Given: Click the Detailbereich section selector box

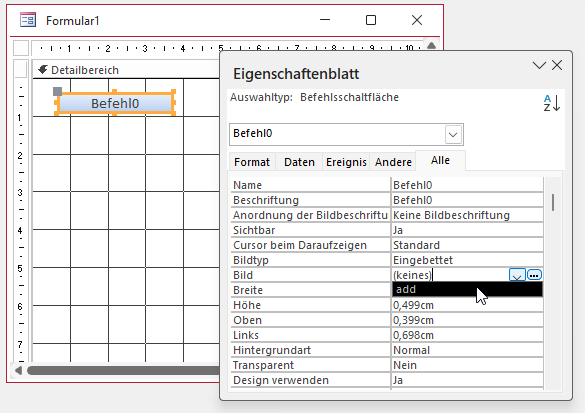Looking at the screenshot, I should (x=21, y=70).
